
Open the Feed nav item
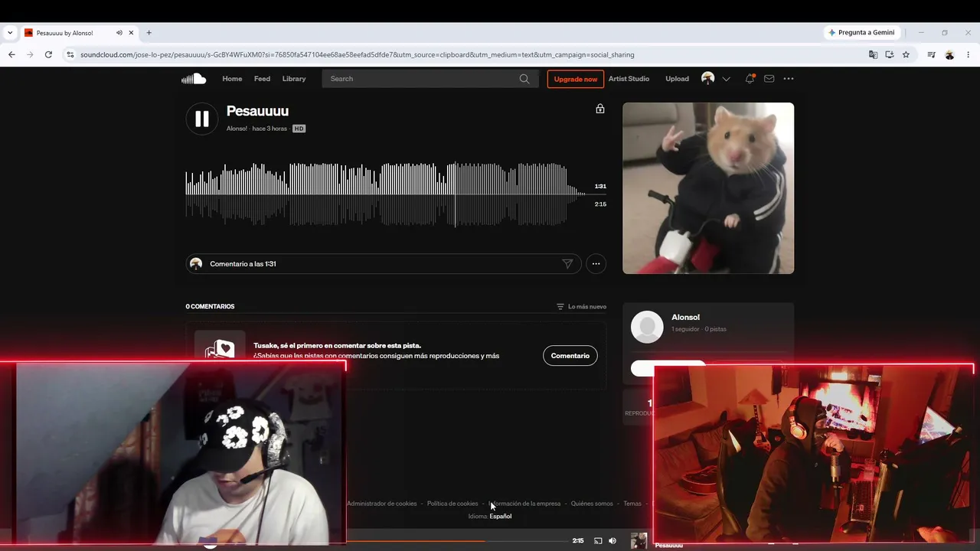[262, 79]
